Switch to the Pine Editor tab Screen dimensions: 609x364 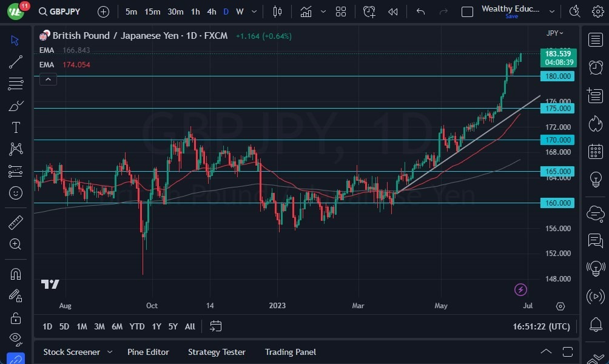tap(148, 352)
